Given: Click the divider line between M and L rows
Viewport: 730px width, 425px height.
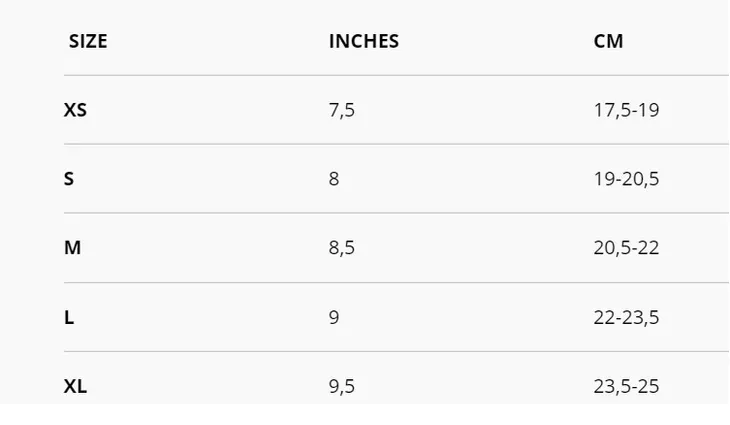Looking at the screenshot, I should tap(396, 282).
